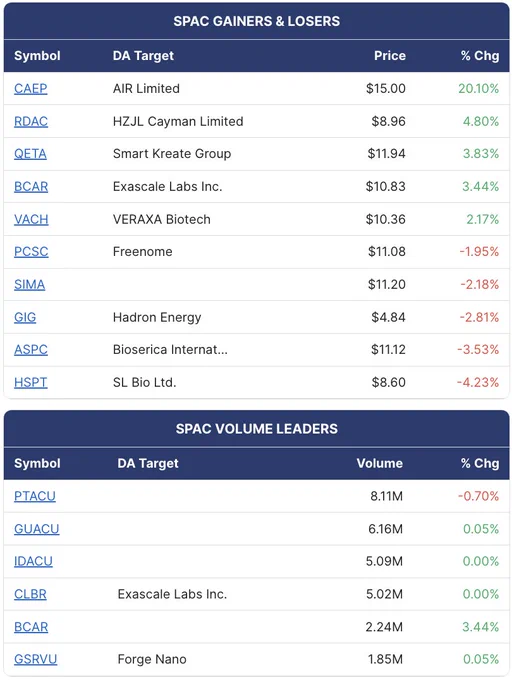Viewport: 512px width, 680px height.
Task: Select QETA ticker in gainers table
Action: pos(30,154)
